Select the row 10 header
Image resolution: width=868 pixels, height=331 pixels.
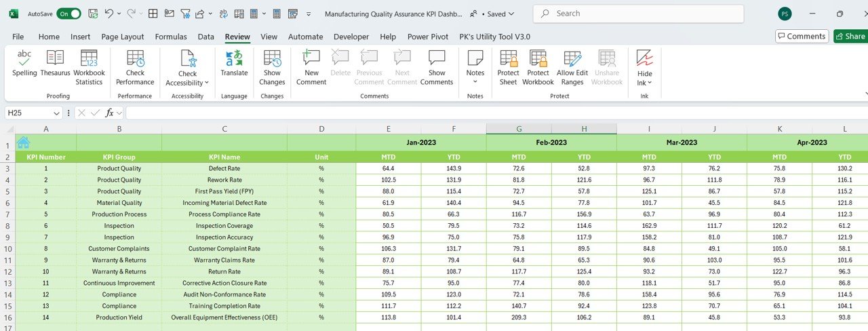coord(7,248)
